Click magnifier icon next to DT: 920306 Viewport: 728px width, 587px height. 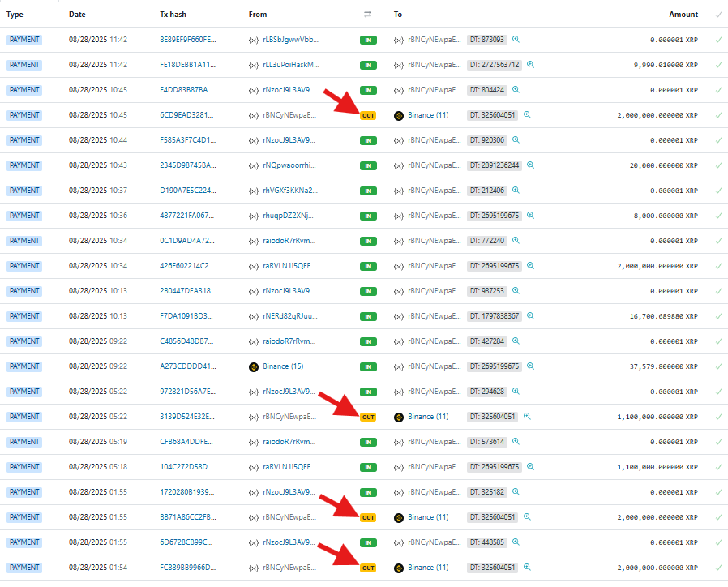pyautogui.click(x=516, y=139)
